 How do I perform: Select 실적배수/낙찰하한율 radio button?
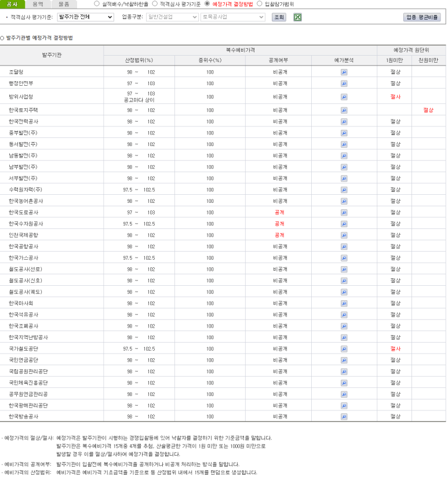coord(97,3)
